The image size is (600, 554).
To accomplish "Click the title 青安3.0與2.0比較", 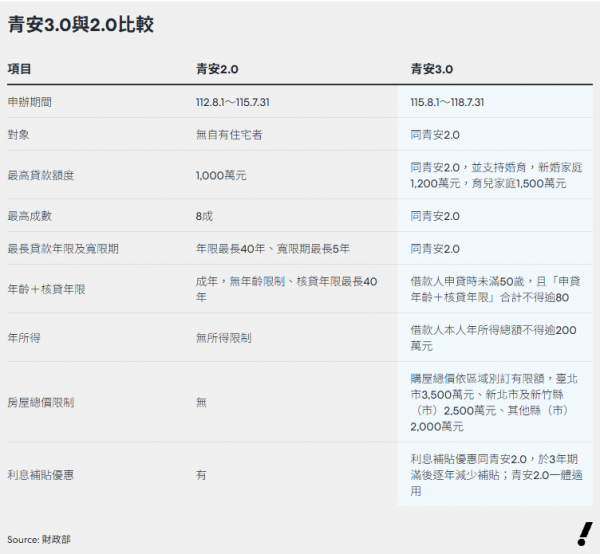I will [81, 25].
